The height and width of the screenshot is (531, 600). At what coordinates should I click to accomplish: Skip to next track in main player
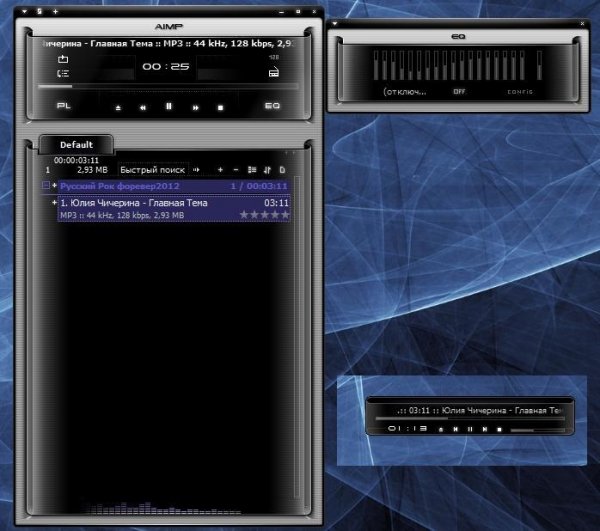[x=196, y=108]
